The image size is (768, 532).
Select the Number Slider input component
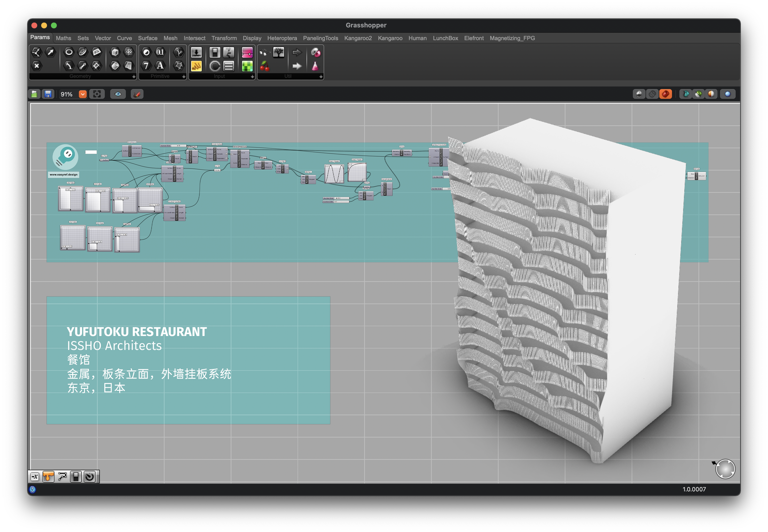tap(196, 52)
